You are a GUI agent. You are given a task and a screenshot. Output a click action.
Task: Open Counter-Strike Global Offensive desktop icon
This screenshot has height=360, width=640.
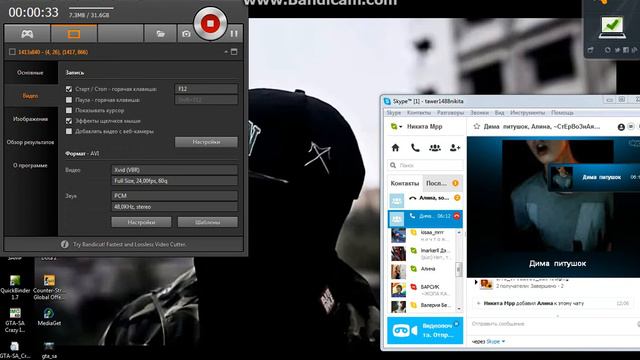point(49,287)
